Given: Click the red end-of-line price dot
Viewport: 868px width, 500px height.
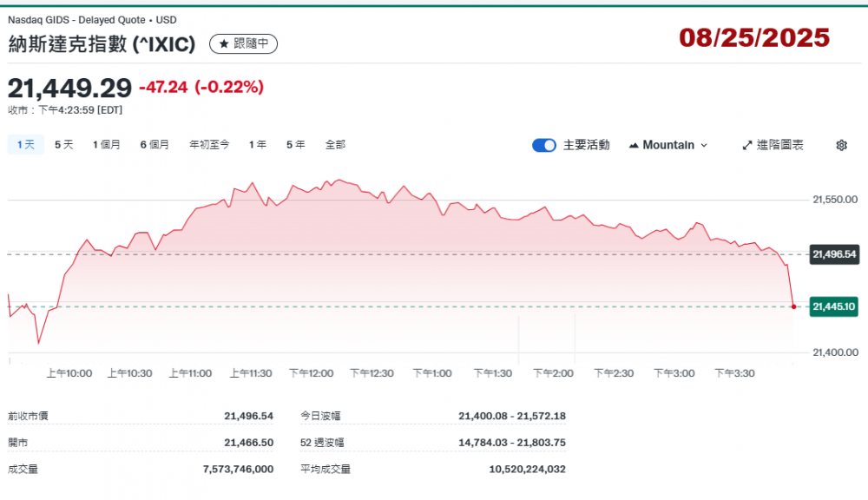Looking at the screenshot, I should coord(794,306).
